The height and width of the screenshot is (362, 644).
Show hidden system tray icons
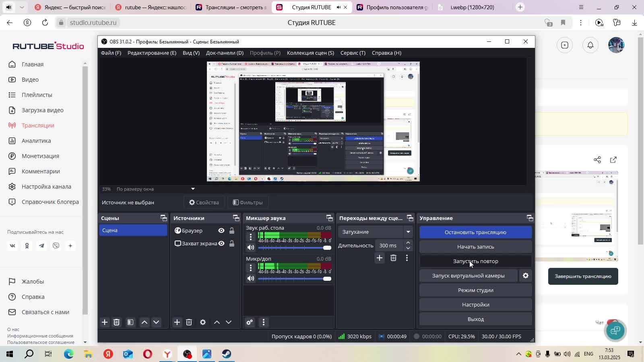click(x=519, y=354)
